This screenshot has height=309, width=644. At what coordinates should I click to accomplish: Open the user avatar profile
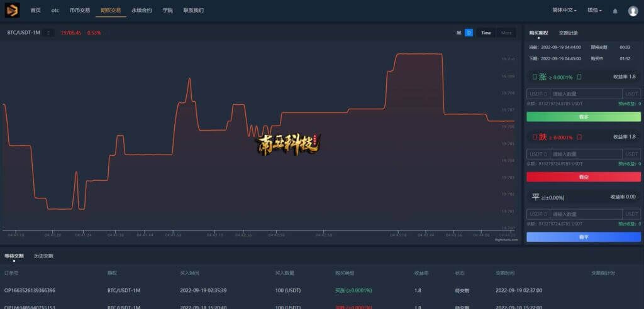(633, 11)
